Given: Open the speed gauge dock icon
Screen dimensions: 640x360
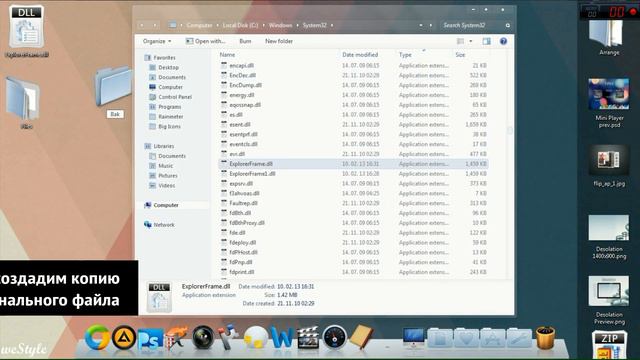Looking at the screenshot, I should point(334,337).
